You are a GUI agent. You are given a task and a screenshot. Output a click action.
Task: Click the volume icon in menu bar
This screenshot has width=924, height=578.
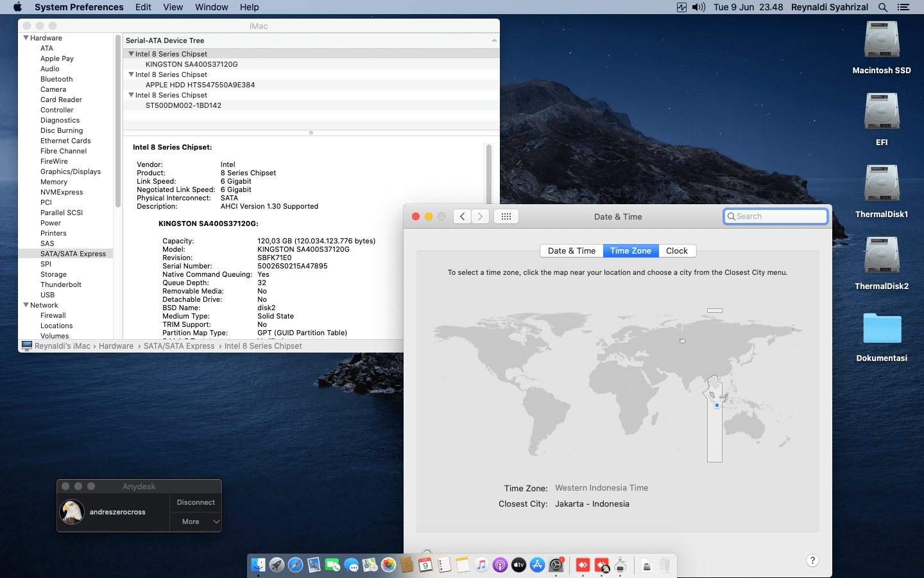click(699, 7)
